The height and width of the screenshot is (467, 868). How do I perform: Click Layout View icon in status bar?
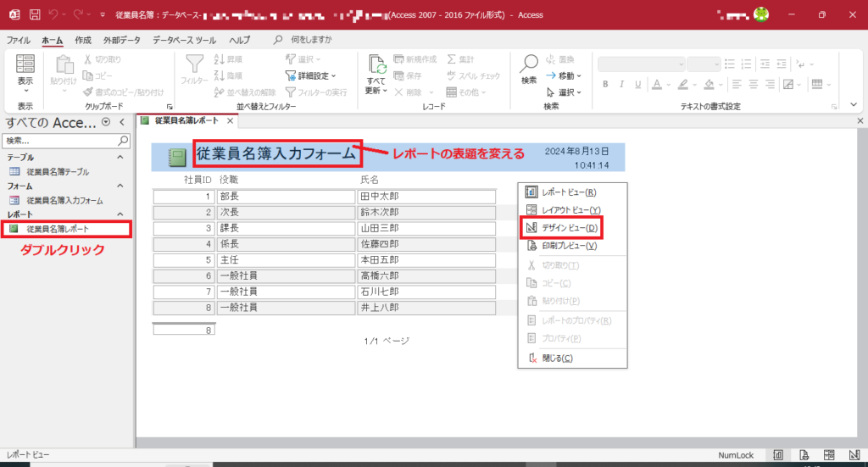pos(829,455)
